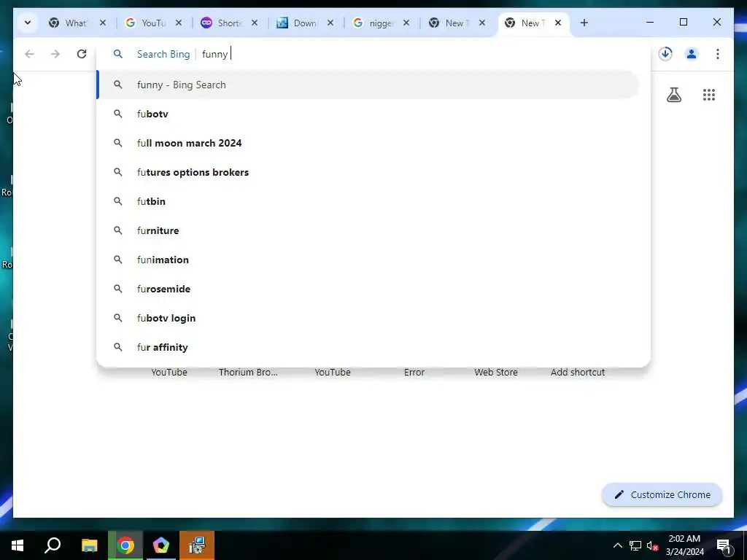The image size is (747, 560).
Task: Close the Shorte tab
Action: tap(255, 23)
